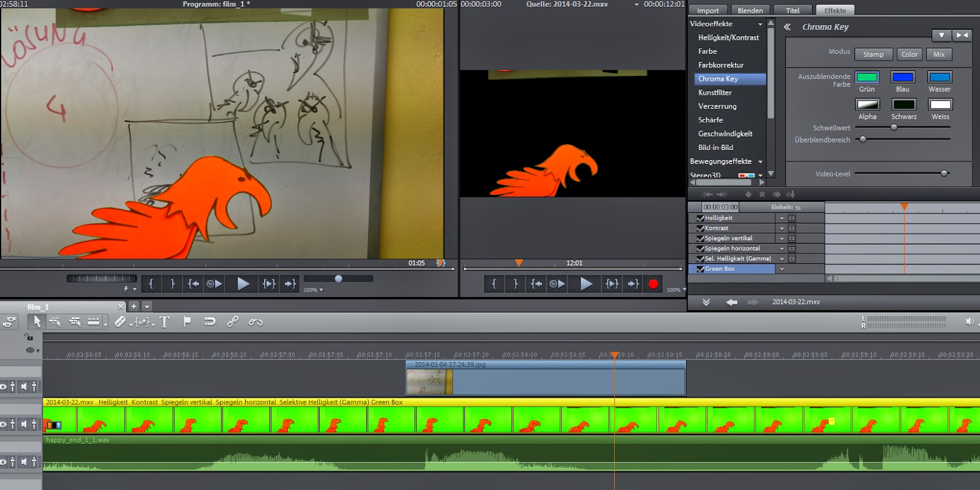
Task: Click the Mix mode button
Action: (x=939, y=55)
